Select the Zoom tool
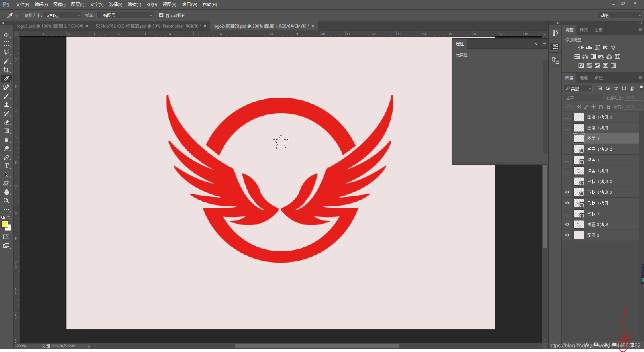Image resolution: width=644 pixels, height=352 pixels. tap(6, 201)
